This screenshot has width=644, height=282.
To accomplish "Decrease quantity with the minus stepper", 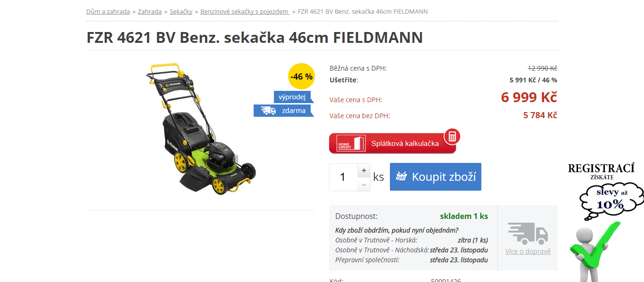I will 363,185.
